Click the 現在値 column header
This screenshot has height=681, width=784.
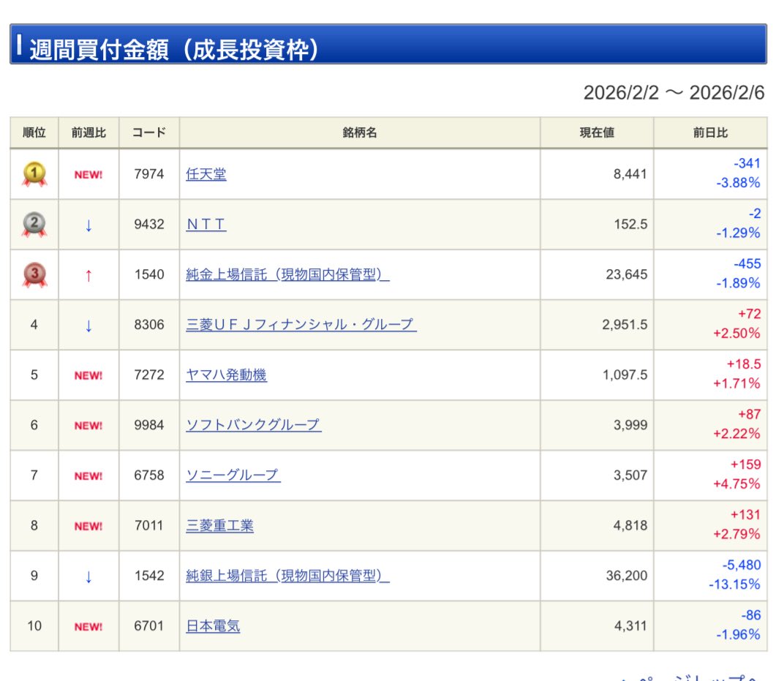click(597, 133)
